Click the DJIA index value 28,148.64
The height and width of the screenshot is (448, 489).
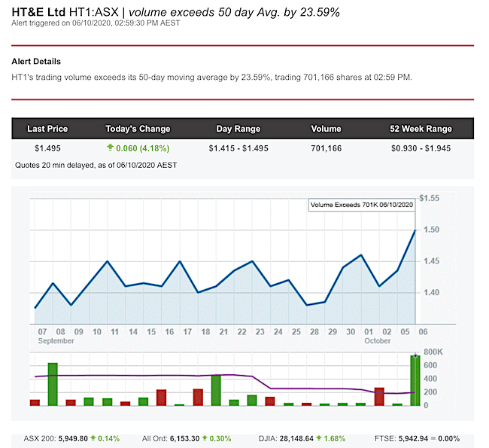point(296,439)
